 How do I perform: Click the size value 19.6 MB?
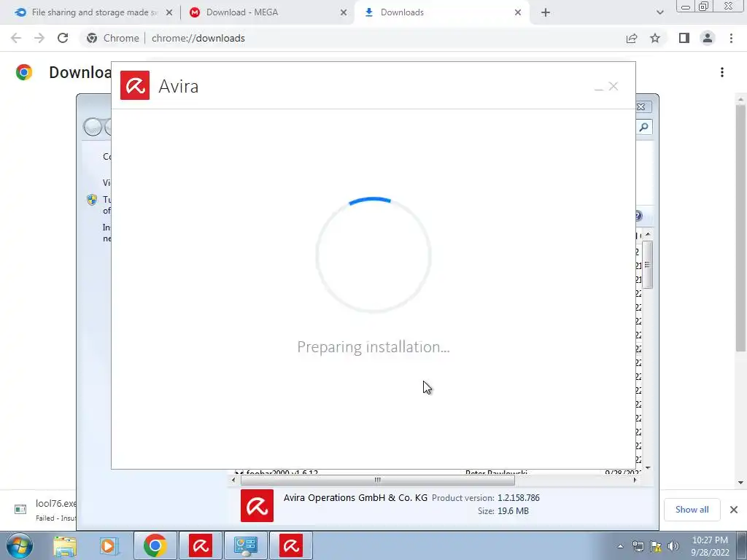pos(513,511)
